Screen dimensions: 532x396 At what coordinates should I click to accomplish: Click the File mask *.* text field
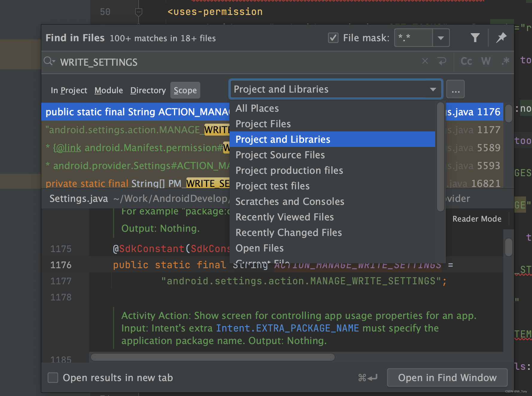point(413,38)
